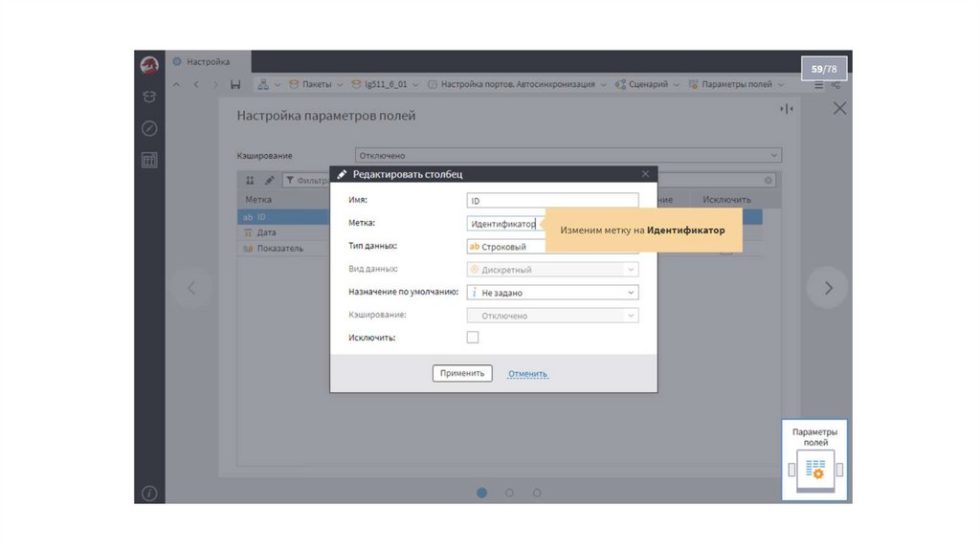Click the third page dot indicator
The height and width of the screenshot is (549, 980).
(x=537, y=493)
